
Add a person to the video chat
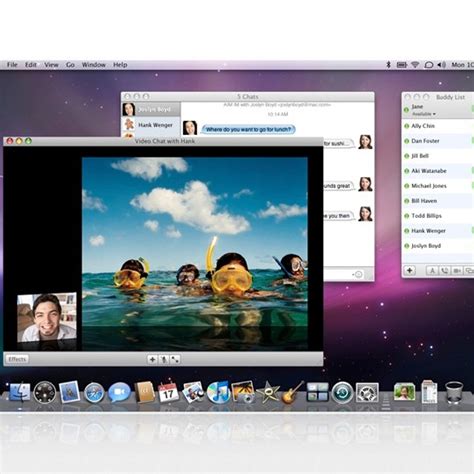point(152,359)
